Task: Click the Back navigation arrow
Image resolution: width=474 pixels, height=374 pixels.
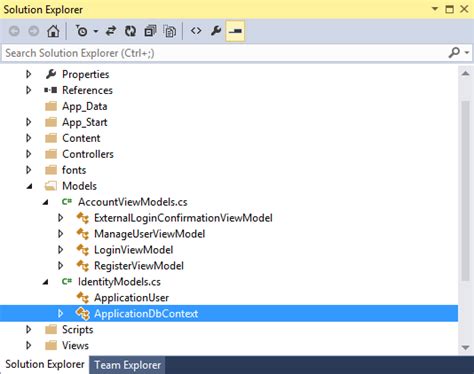Action: tap(14, 31)
